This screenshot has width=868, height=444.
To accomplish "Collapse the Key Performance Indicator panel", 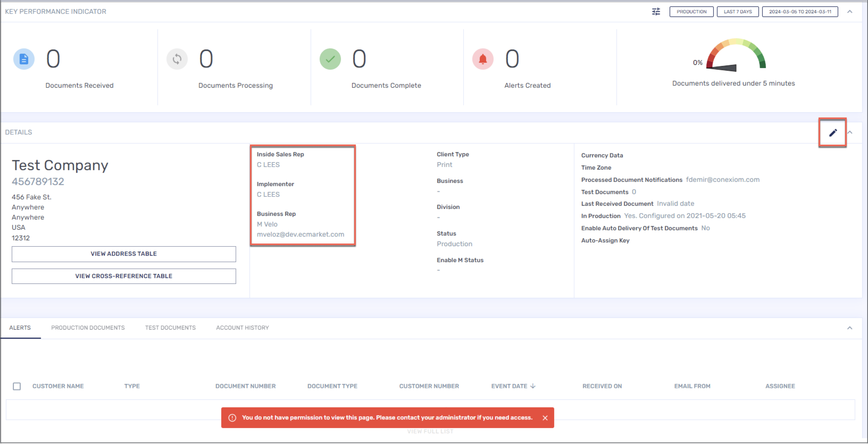I will 850,12.
